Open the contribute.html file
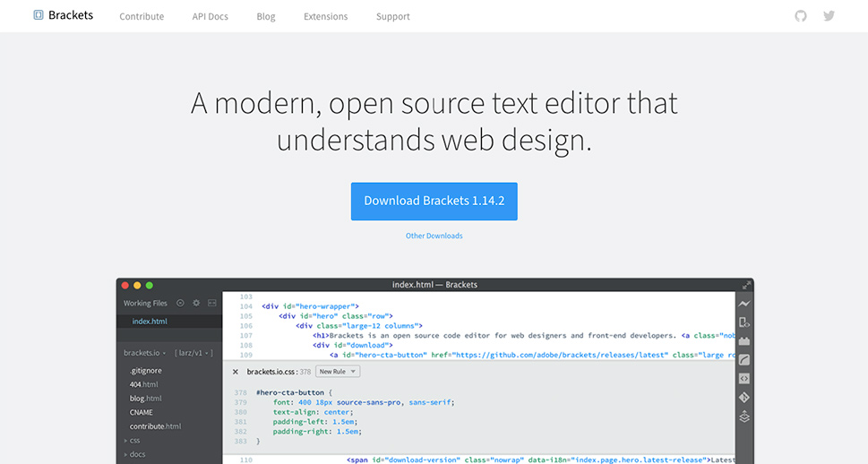This screenshot has height=464, width=868. (156, 426)
